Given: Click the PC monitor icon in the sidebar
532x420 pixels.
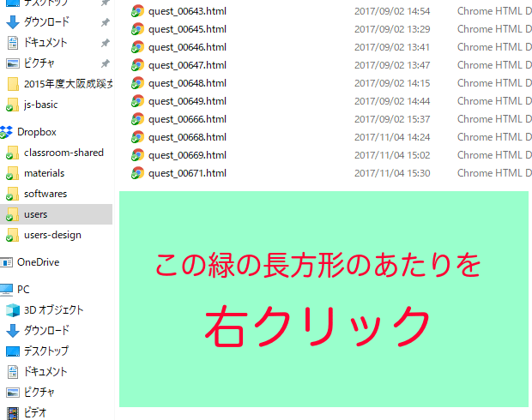Looking at the screenshot, I should click(x=6, y=290).
